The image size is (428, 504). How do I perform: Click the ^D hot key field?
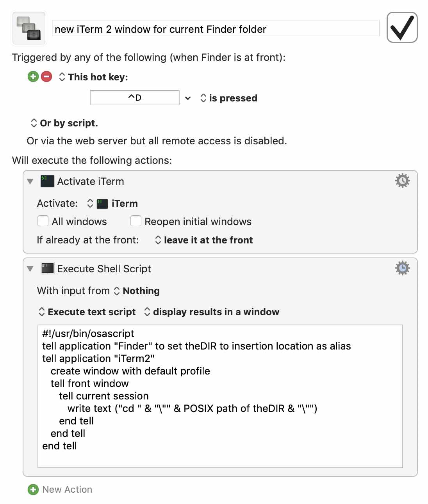pyautogui.click(x=135, y=98)
